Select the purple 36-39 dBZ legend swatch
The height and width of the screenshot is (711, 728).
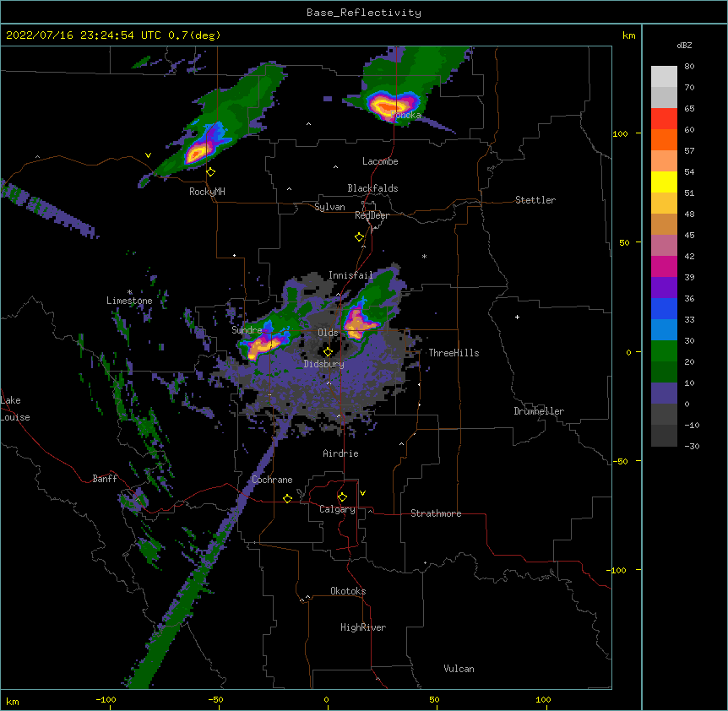[x=664, y=288]
